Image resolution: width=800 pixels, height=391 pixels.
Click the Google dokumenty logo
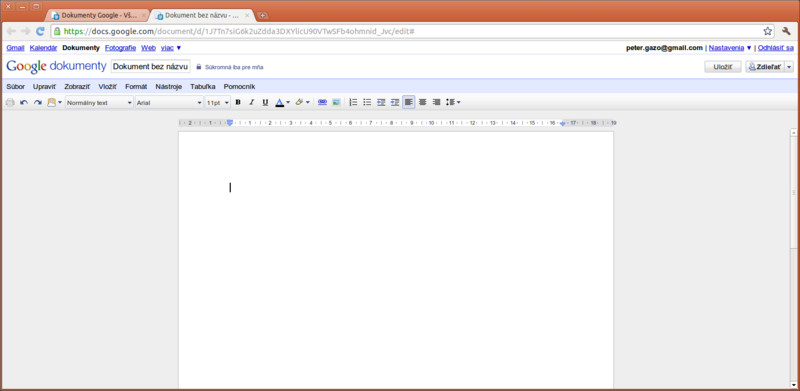[x=56, y=66]
